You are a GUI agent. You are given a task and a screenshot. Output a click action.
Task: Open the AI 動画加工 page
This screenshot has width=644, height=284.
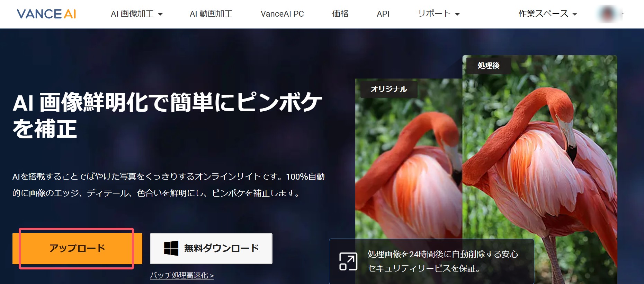[211, 14]
